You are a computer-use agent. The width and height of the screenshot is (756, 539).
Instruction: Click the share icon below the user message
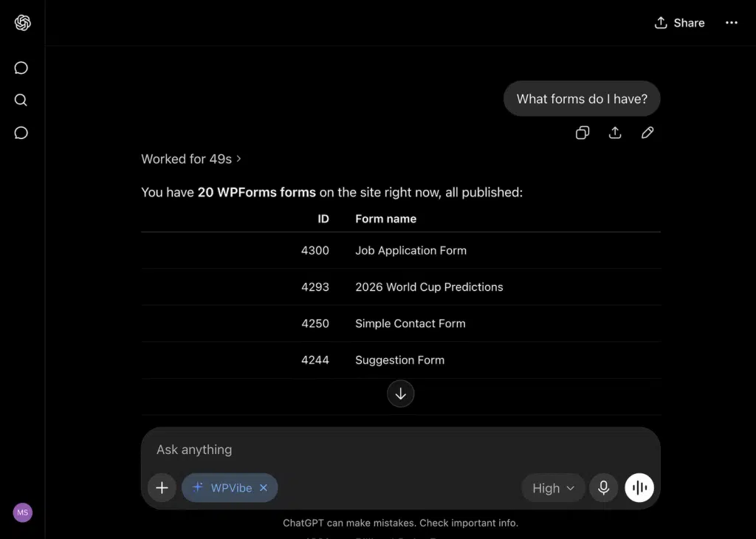(615, 133)
